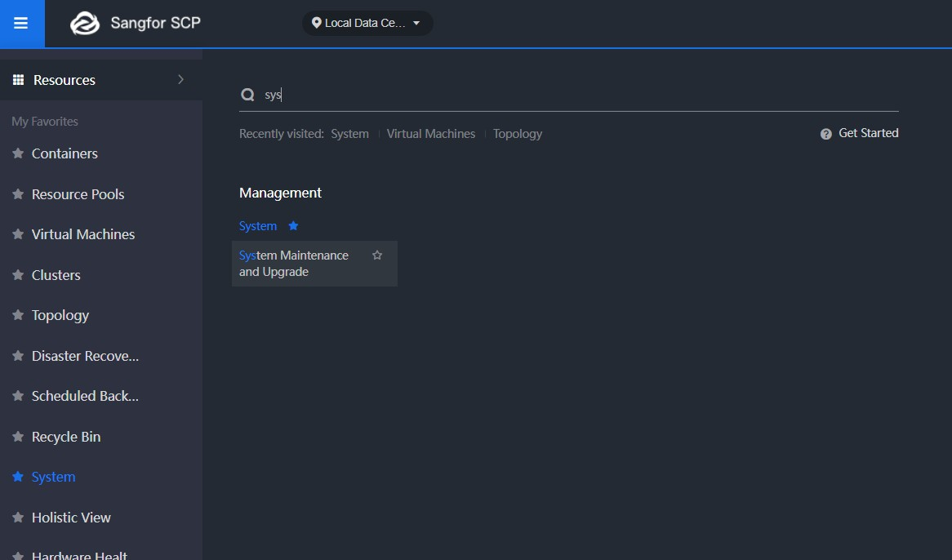Click the grid icon next to Resources
The width and height of the screenshot is (952, 560).
pos(17,79)
